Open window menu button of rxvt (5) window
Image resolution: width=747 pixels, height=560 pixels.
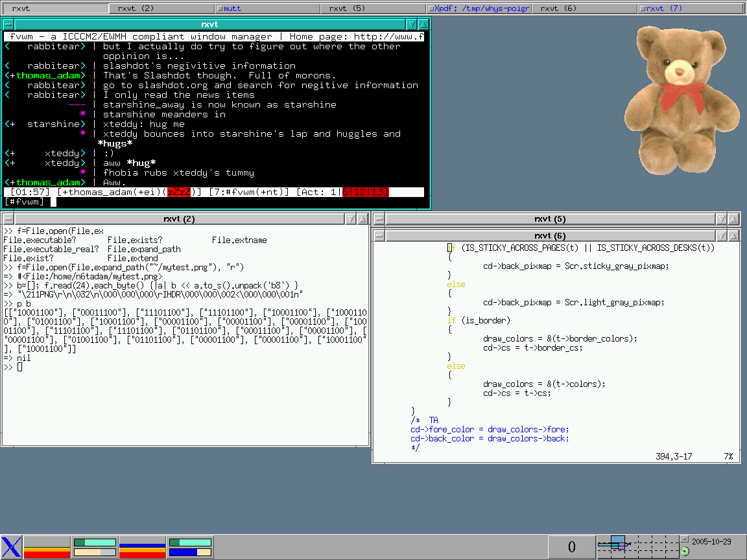pos(379,219)
